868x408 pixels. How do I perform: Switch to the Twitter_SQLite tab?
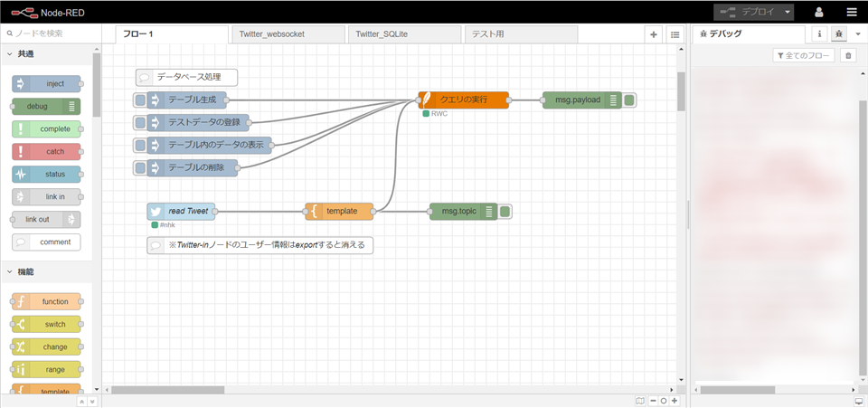click(405, 34)
